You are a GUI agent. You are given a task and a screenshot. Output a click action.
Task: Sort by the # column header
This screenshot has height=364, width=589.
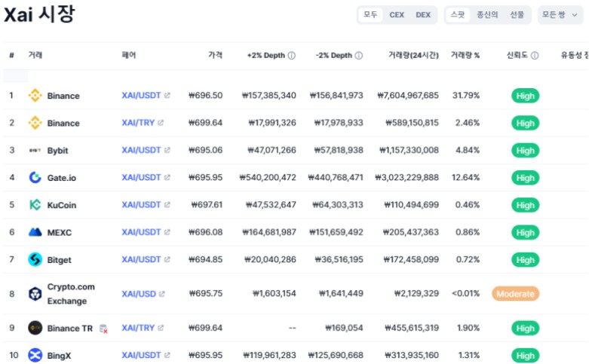tap(11, 55)
